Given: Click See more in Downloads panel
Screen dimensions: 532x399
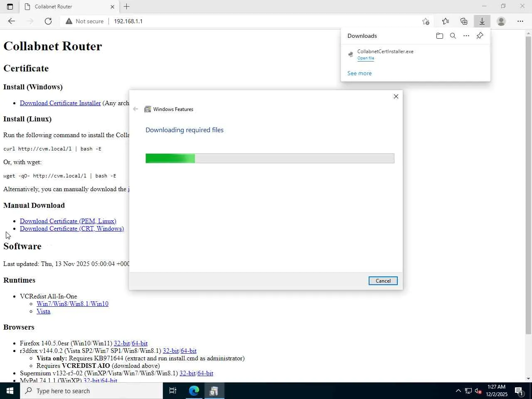Looking at the screenshot, I should pyautogui.click(x=360, y=73).
